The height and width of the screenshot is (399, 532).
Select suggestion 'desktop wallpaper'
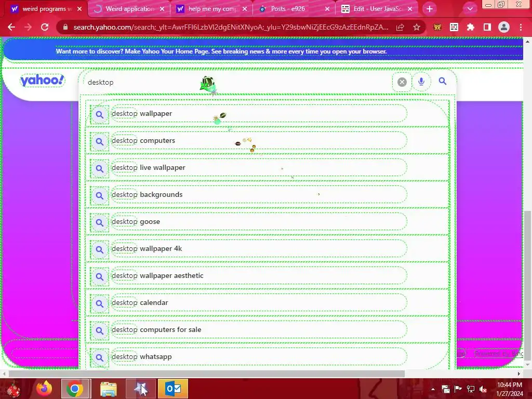(x=268, y=114)
